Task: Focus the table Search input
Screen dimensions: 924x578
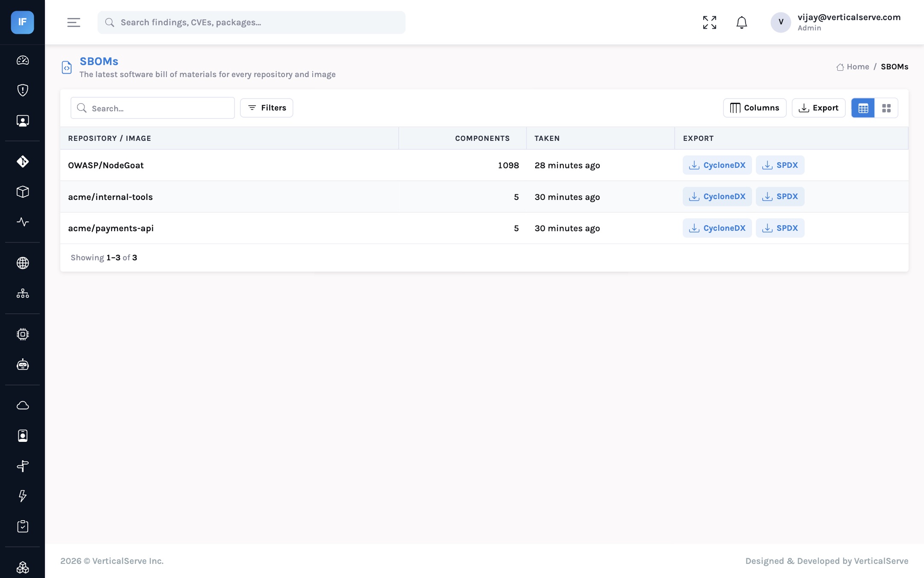Action: click(x=153, y=108)
